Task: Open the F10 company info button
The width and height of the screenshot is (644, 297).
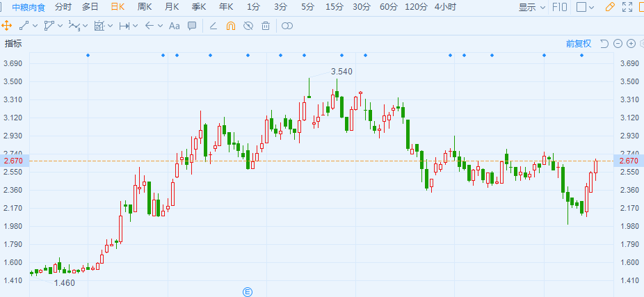Action: coord(560,7)
